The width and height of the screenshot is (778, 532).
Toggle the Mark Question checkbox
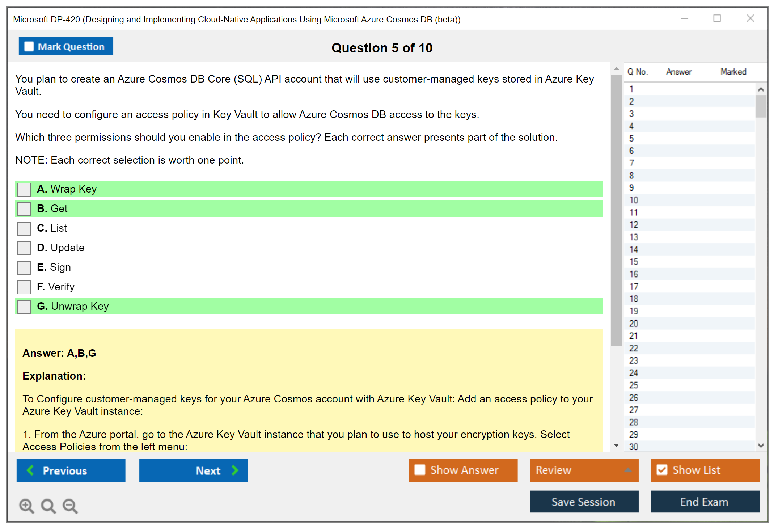[29, 47]
